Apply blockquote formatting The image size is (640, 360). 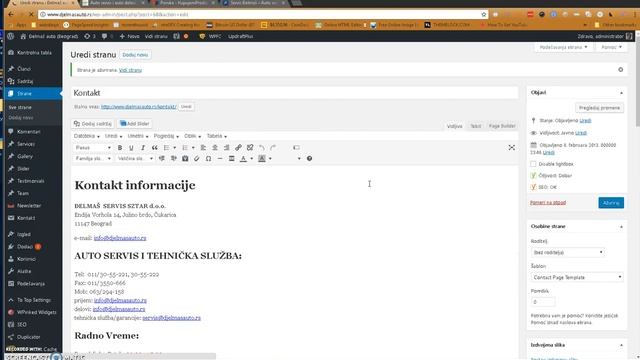pyautogui.click(x=155, y=148)
